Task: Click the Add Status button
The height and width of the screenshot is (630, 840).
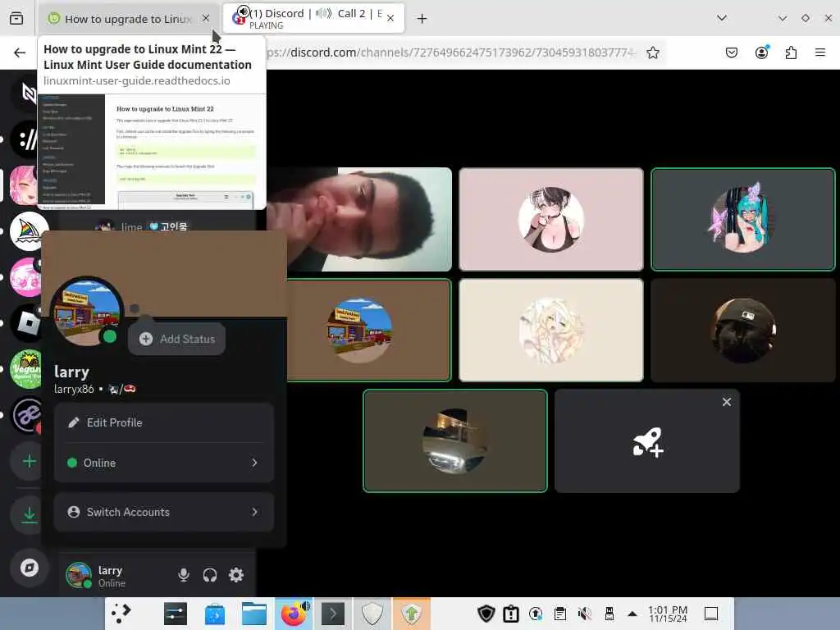Action: click(x=177, y=339)
